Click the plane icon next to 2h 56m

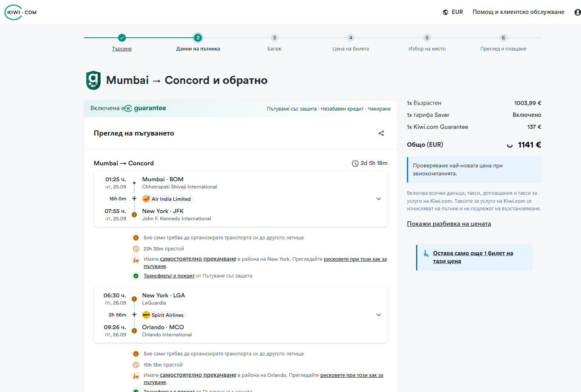134,315
